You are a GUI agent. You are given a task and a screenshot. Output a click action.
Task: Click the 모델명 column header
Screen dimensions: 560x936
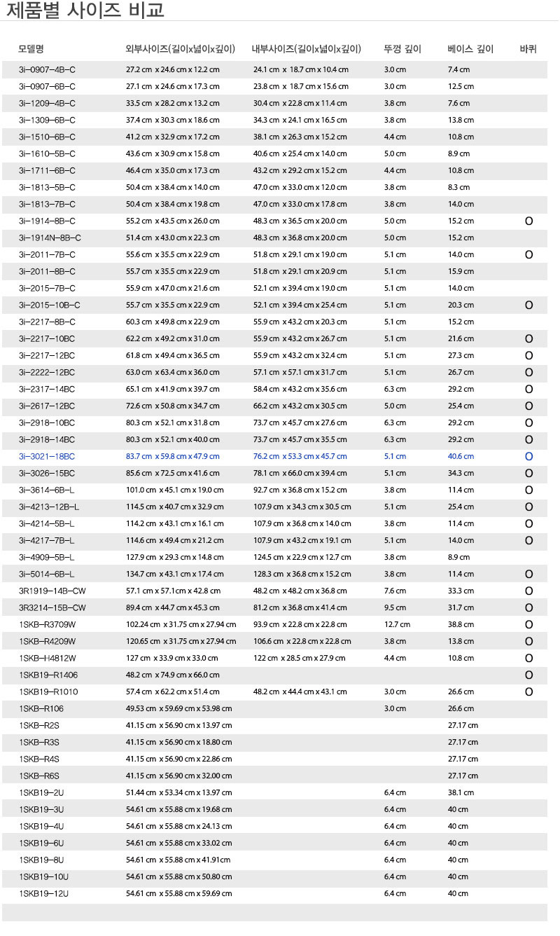tap(31, 49)
